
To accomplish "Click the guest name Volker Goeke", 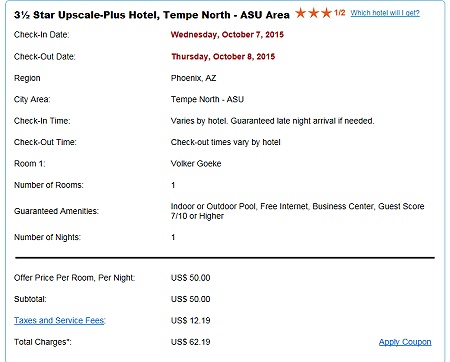I will pos(196,164).
